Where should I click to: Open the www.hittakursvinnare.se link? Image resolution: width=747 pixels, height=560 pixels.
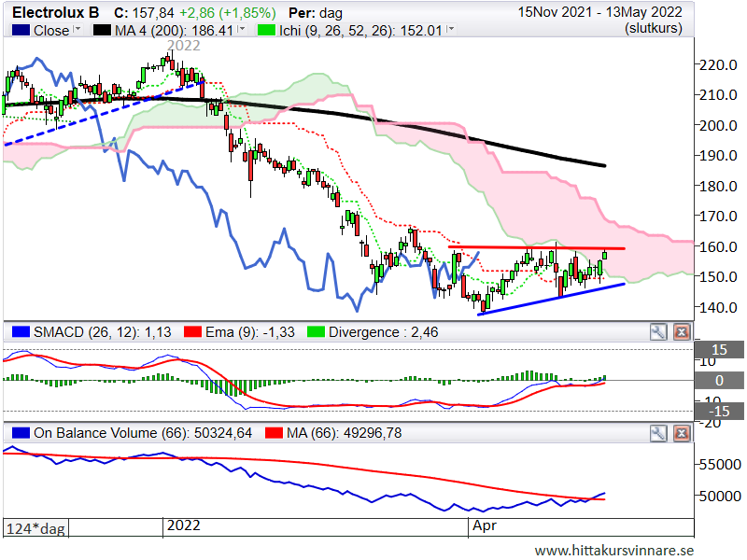(x=614, y=551)
